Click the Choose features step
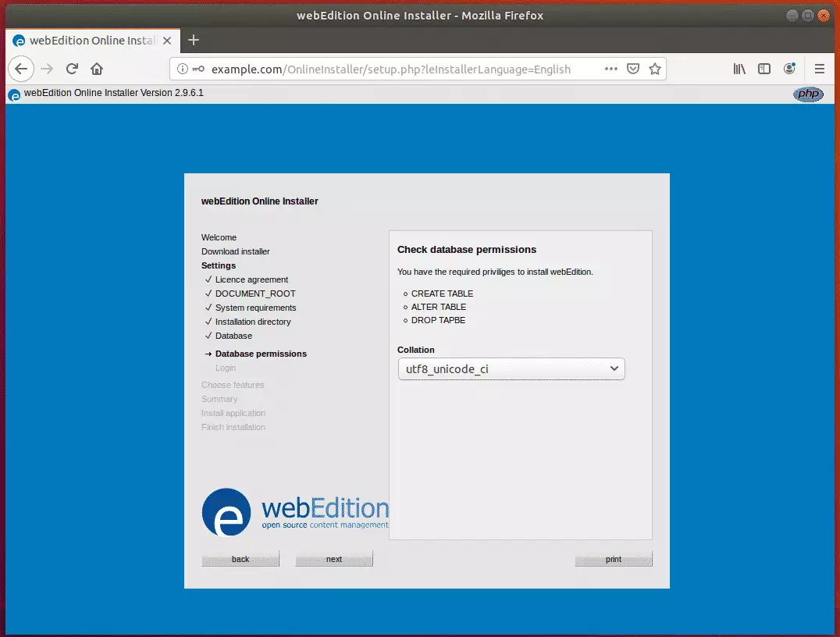 pos(233,385)
